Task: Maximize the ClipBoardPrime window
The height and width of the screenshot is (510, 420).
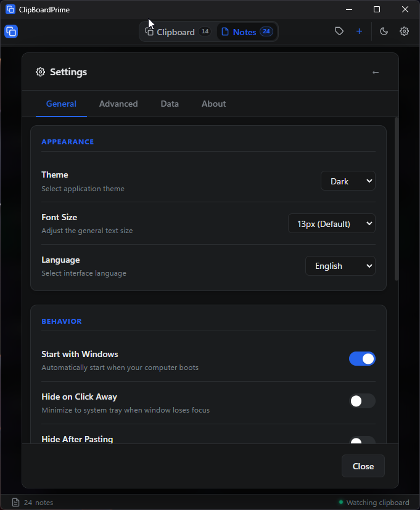Action: (377, 9)
